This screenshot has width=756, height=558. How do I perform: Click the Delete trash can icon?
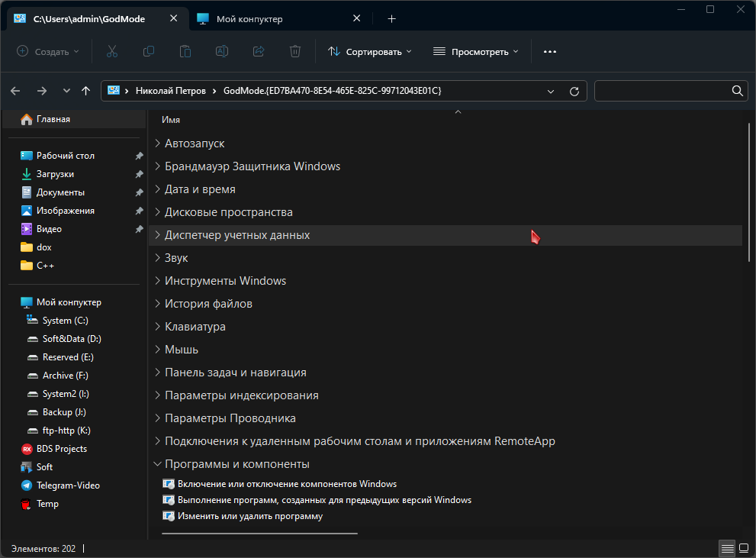click(295, 52)
